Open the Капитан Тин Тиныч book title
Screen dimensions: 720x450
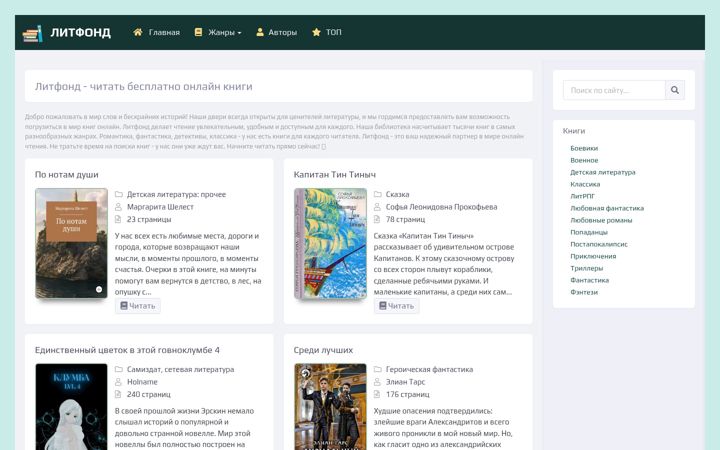click(335, 174)
